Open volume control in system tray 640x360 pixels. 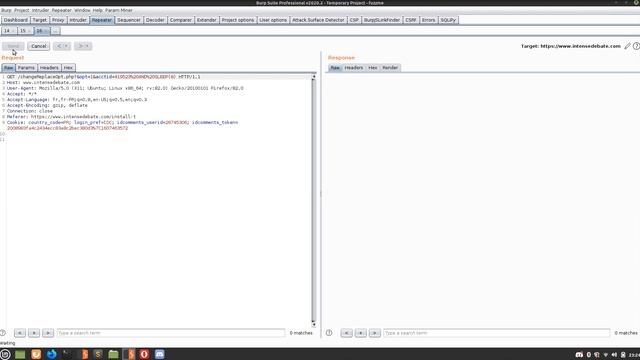click(x=614, y=355)
